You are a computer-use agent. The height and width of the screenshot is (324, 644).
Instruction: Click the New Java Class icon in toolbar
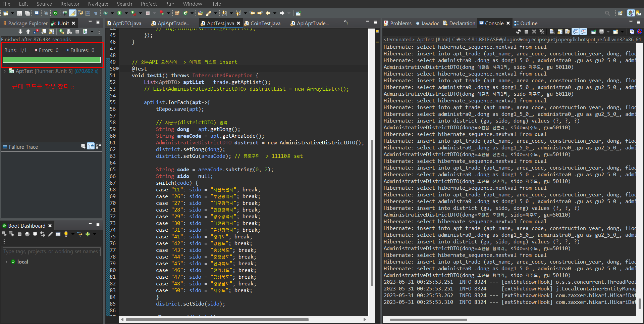point(185,13)
